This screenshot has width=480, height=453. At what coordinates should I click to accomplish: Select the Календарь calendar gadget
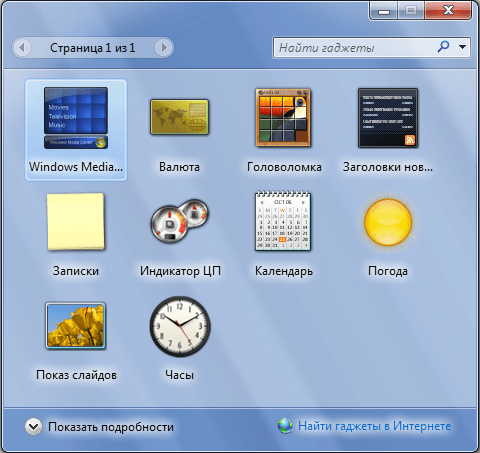(283, 233)
